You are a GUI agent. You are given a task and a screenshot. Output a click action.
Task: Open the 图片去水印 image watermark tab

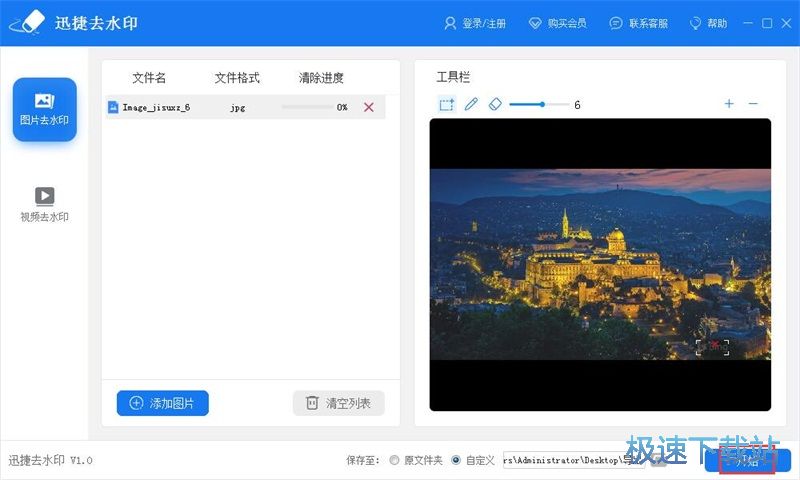pyautogui.click(x=45, y=109)
